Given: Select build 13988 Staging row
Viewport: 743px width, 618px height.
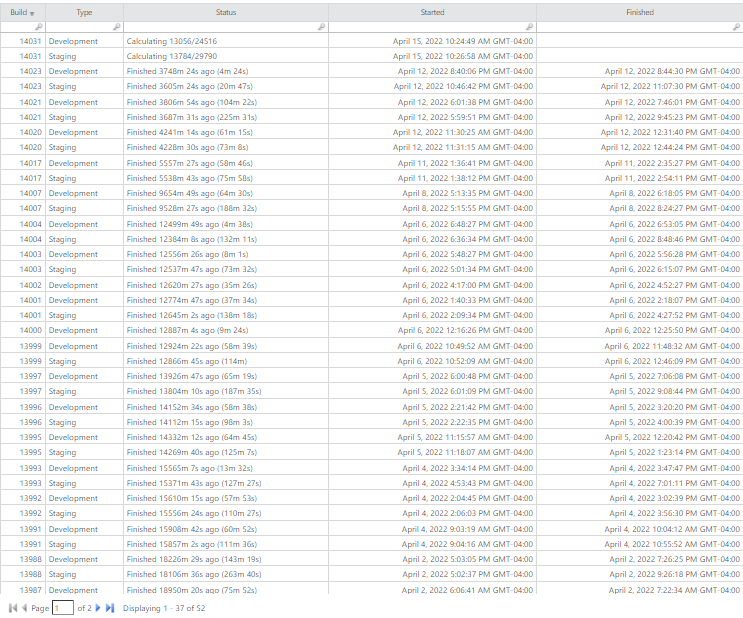Looking at the screenshot, I should 372,574.
